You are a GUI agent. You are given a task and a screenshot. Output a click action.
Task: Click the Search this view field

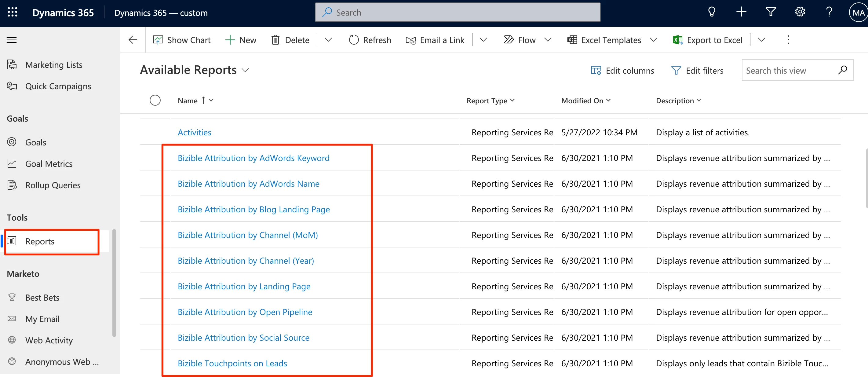[789, 70]
